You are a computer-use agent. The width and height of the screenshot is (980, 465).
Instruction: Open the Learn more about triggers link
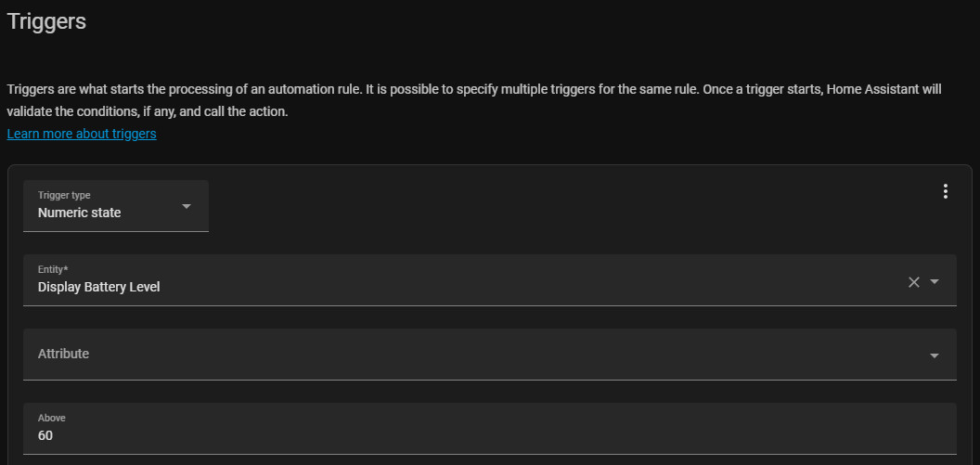point(82,134)
